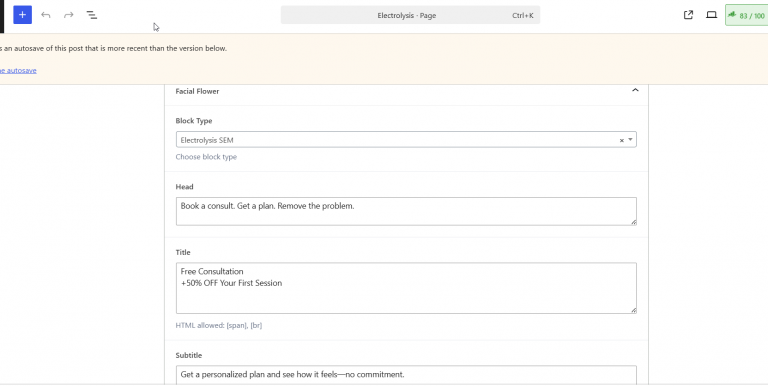Click into the Title text area

coord(406,288)
